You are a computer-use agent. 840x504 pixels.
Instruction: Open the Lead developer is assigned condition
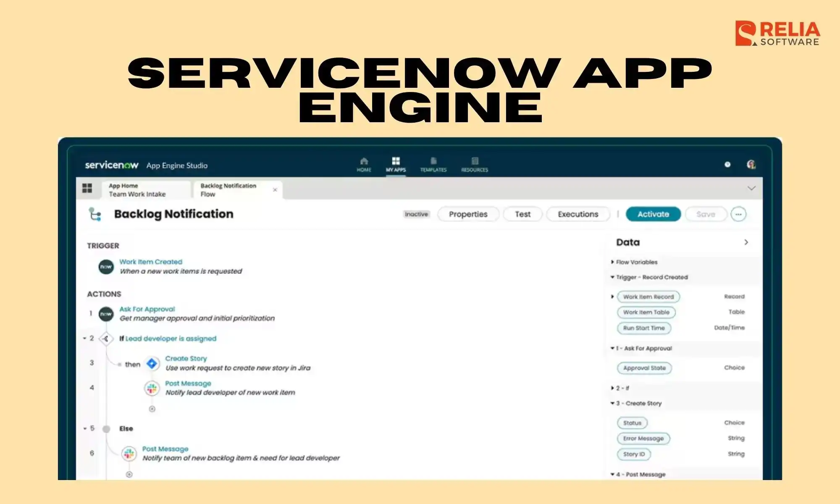pos(171,339)
